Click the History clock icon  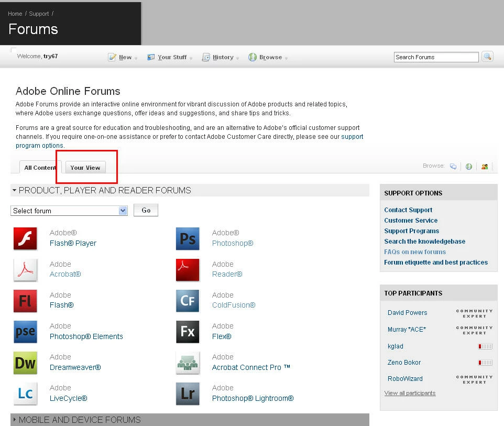[x=206, y=57]
